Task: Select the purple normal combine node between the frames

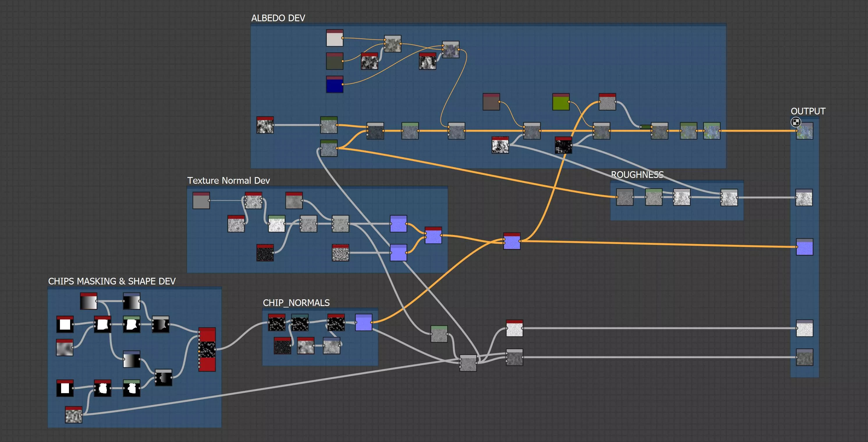Action: coord(512,241)
